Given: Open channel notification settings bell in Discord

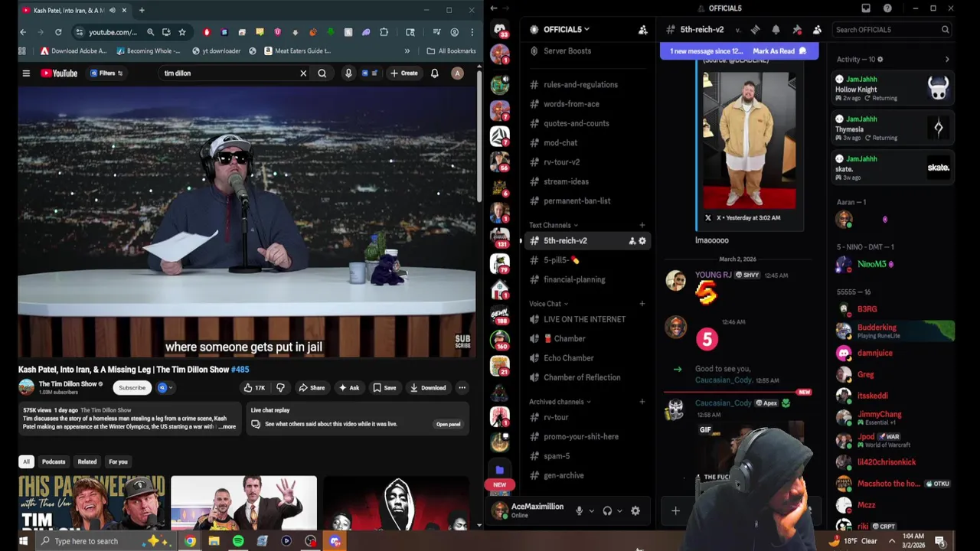Looking at the screenshot, I should tap(776, 30).
